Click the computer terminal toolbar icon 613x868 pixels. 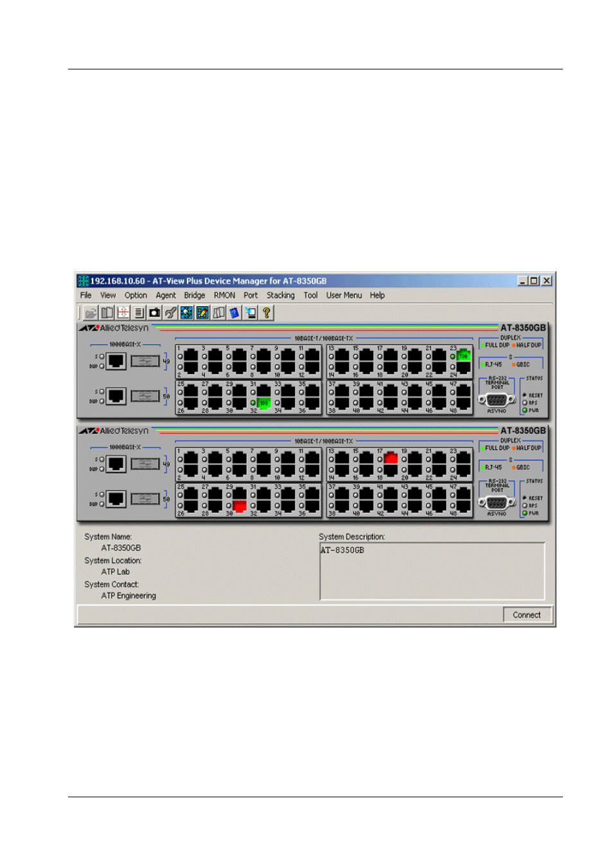pyautogui.click(x=250, y=313)
